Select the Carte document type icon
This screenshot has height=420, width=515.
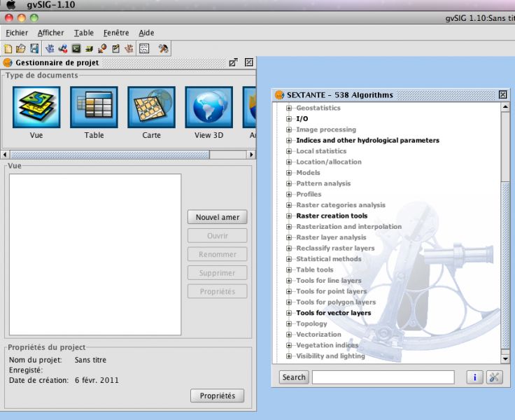(x=151, y=107)
